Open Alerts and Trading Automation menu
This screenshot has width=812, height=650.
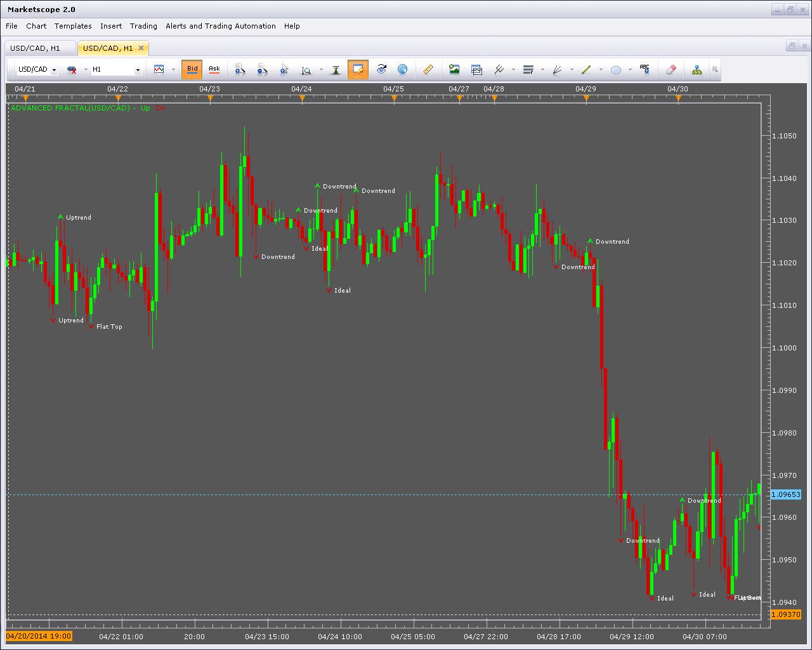pos(221,26)
